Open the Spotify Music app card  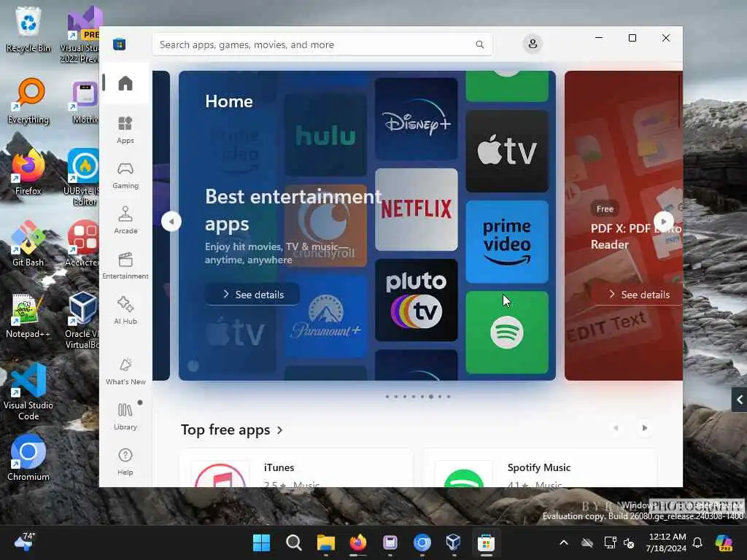click(x=541, y=468)
